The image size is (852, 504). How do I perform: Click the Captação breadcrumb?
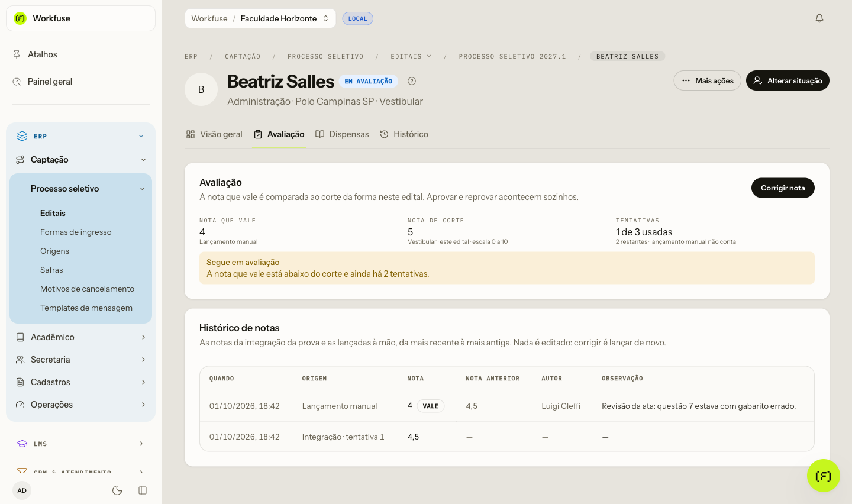coord(243,56)
